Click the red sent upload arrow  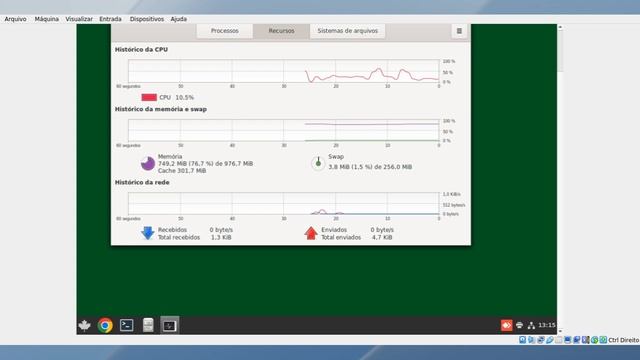311,233
